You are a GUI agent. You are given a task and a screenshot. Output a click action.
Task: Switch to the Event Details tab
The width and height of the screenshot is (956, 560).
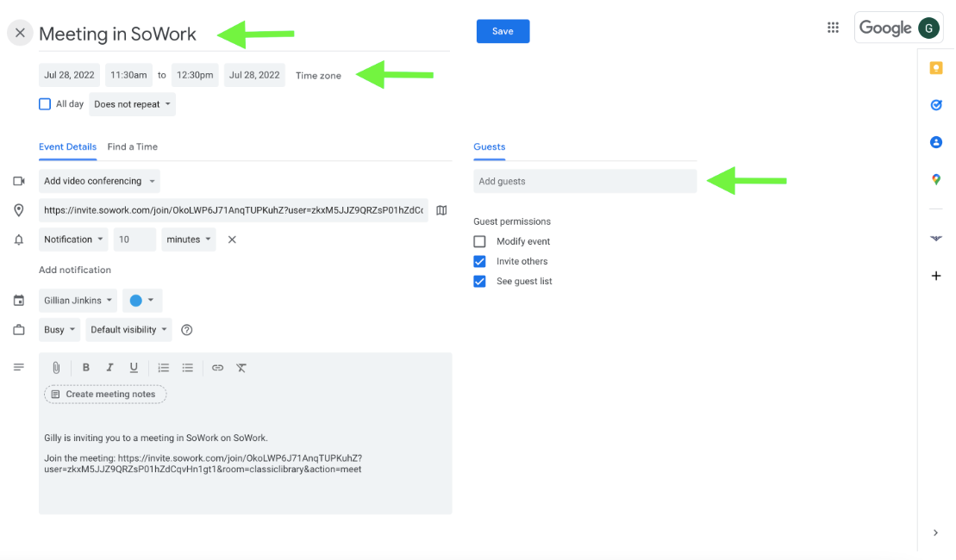tap(68, 146)
